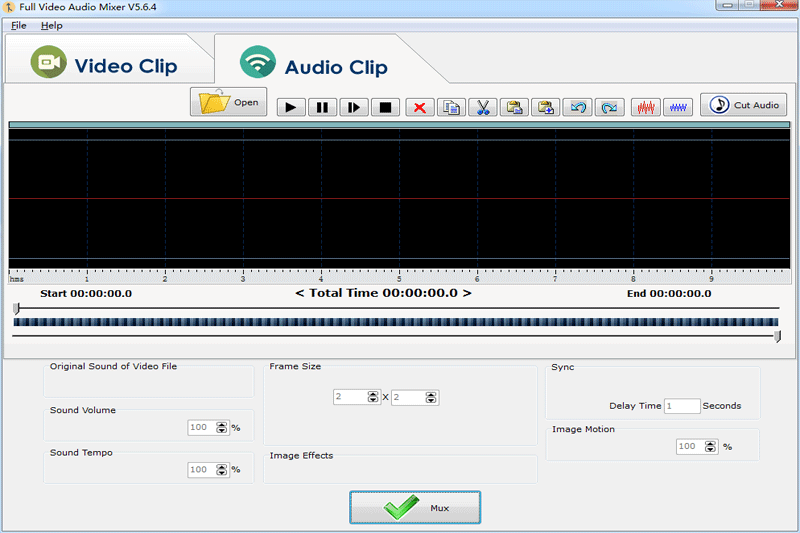This screenshot has height=533, width=800.
Task: Click timeline ruler mark 9
Action: [711, 278]
